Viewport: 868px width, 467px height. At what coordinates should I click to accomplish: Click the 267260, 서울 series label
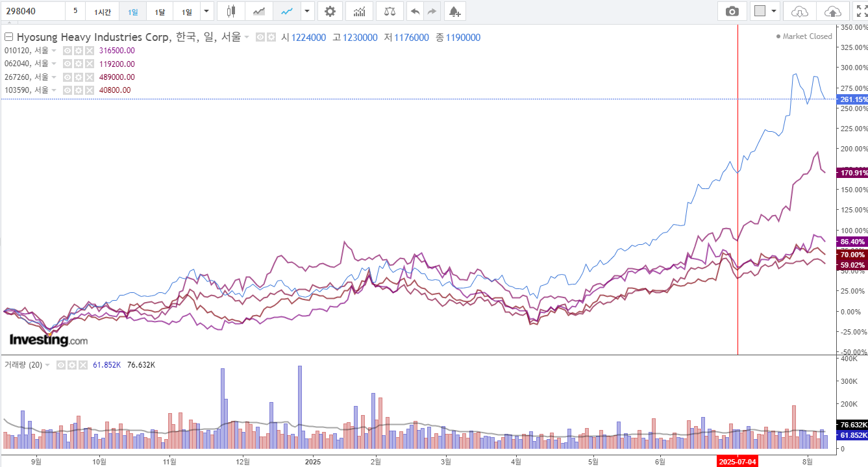pos(27,77)
